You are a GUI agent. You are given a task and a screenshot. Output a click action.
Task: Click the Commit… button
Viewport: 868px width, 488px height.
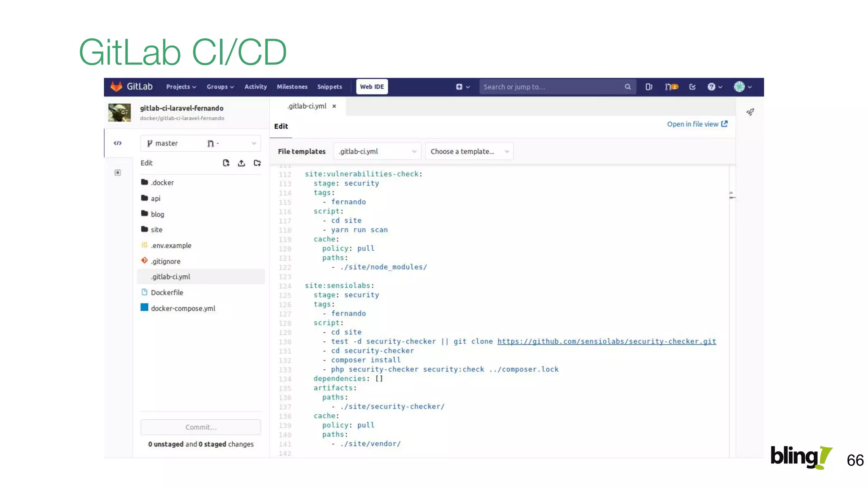pos(201,427)
